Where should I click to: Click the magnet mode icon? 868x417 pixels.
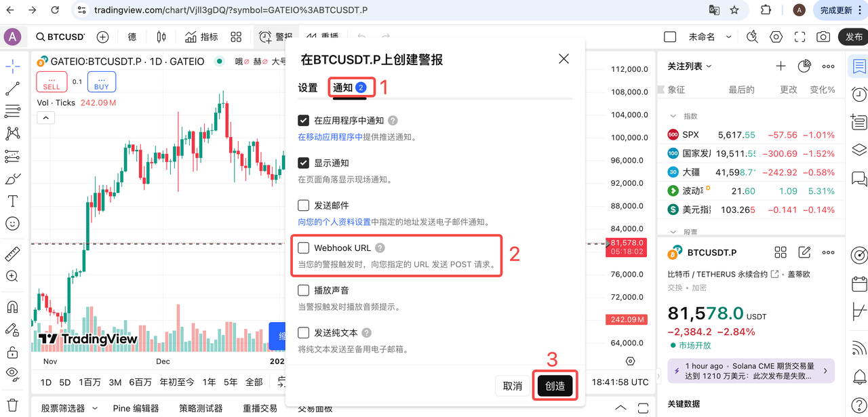pos(13,307)
